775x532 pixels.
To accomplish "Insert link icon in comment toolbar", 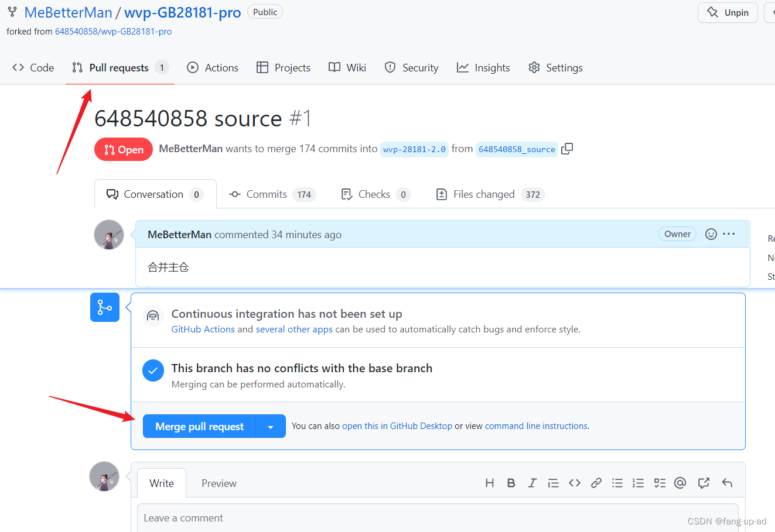I will 596,483.
